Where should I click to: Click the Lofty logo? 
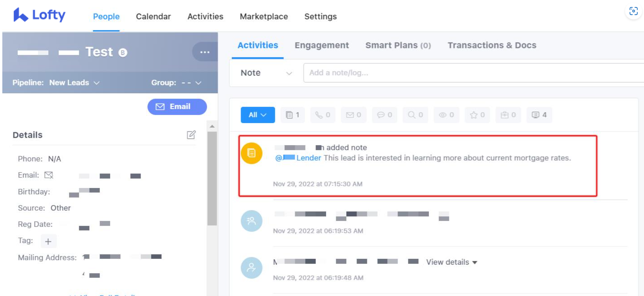coord(39,15)
